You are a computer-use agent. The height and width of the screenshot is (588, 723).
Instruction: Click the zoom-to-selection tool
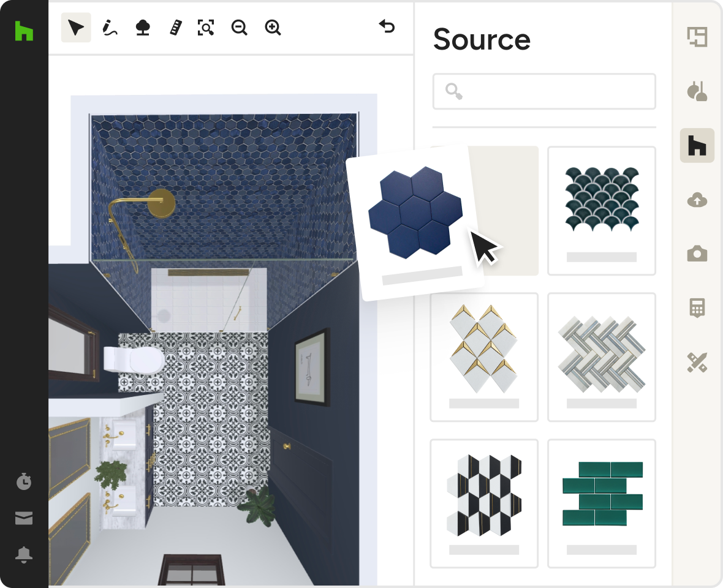click(x=206, y=28)
